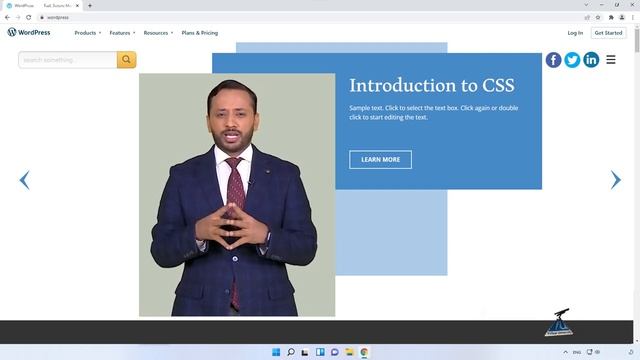The width and height of the screenshot is (640, 360).
Task: Click the WordPress logo in header
Action: point(29,32)
